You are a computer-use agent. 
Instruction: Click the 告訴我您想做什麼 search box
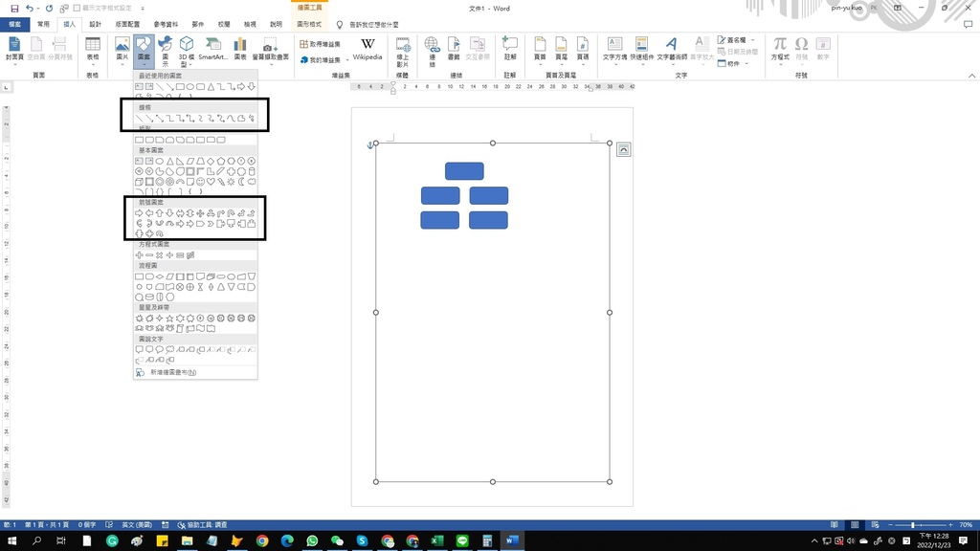click(x=374, y=24)
